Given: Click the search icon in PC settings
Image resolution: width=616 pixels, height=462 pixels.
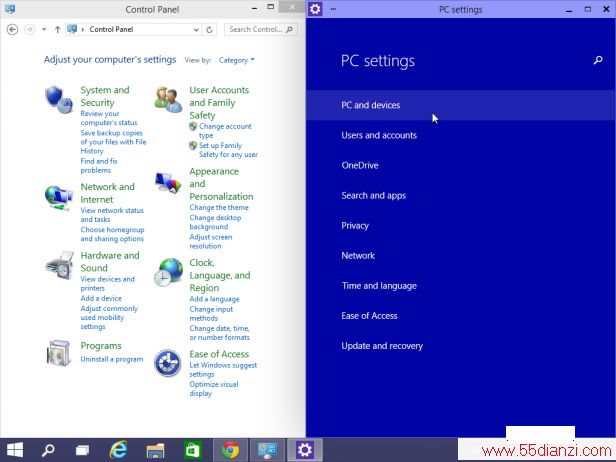Looking at the screenshot, I should tap(598, 60).
